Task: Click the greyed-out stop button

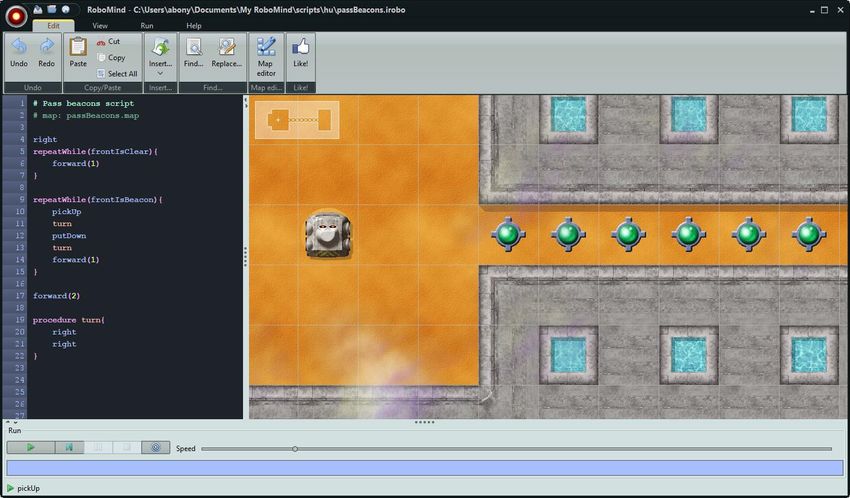Action: click(127, 448)
